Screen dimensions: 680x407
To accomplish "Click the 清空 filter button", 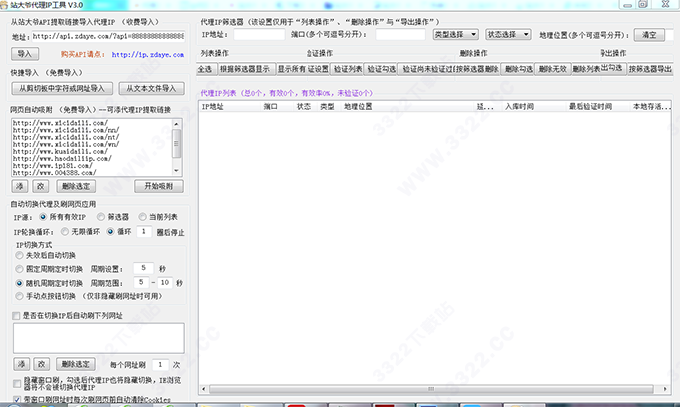I will tap(649, 35).
